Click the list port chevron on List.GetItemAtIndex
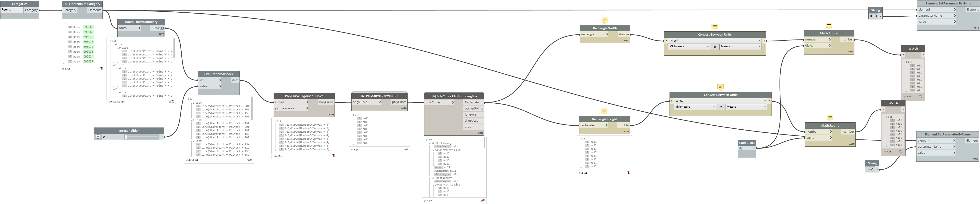 coord(220,80)
